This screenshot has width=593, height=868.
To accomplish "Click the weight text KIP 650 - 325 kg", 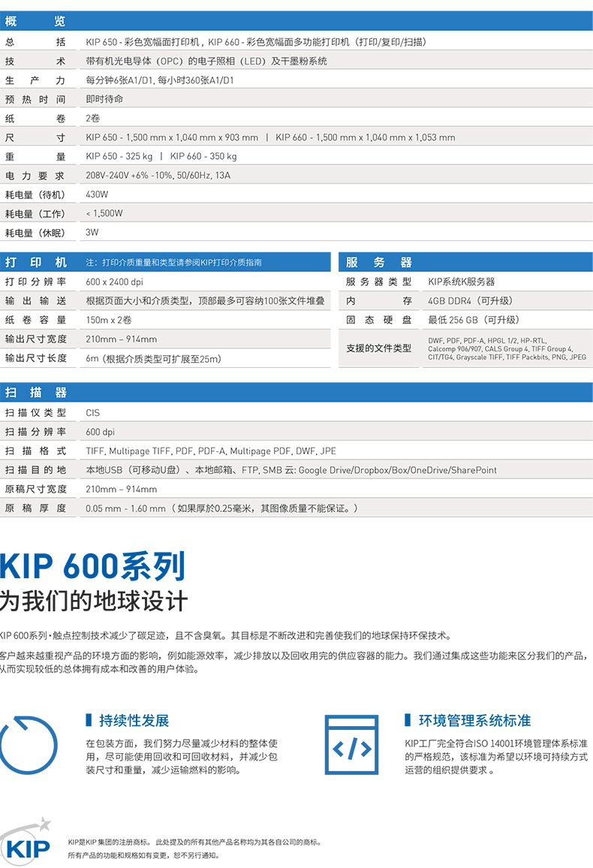I will click(x=119, y=156).
